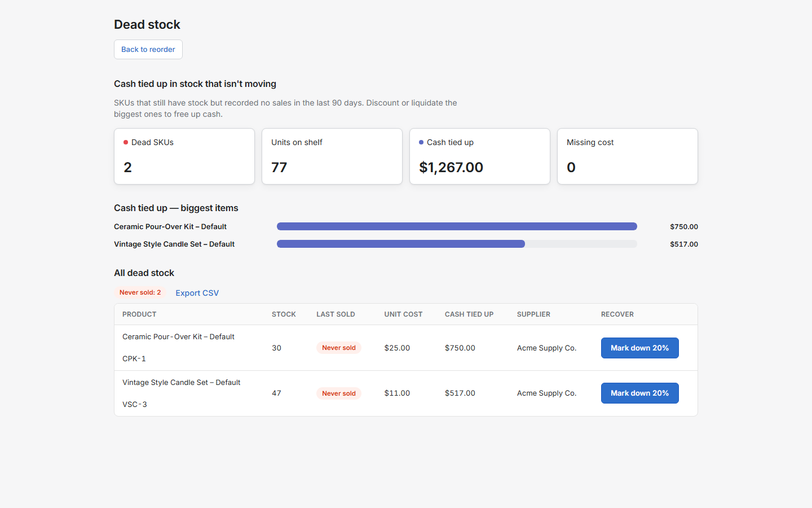This screenshot has height=508, width=812.
Task: Select Ceramic Pour-Over Kit – Default in table
Action: [178, 337]
